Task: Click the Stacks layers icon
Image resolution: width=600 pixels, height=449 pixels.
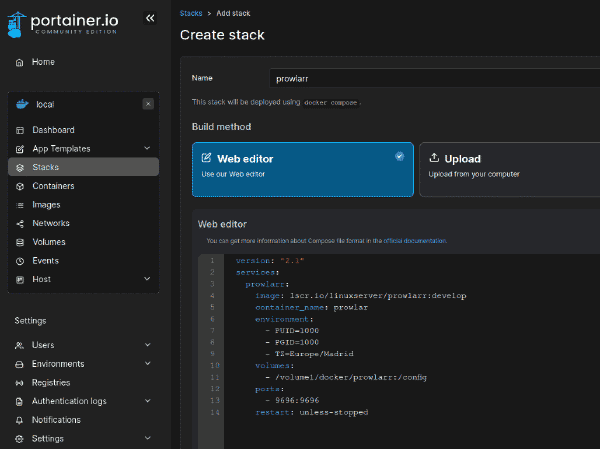Action: click(20, 168)
